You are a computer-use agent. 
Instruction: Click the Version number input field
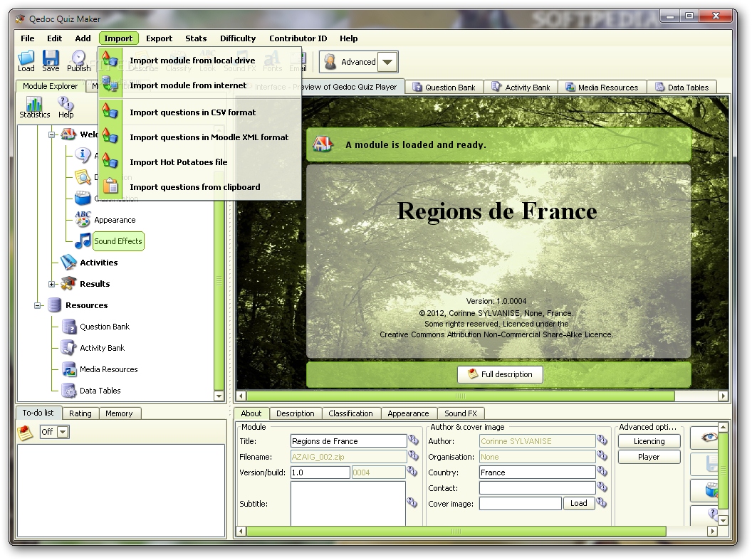point(320,472)
